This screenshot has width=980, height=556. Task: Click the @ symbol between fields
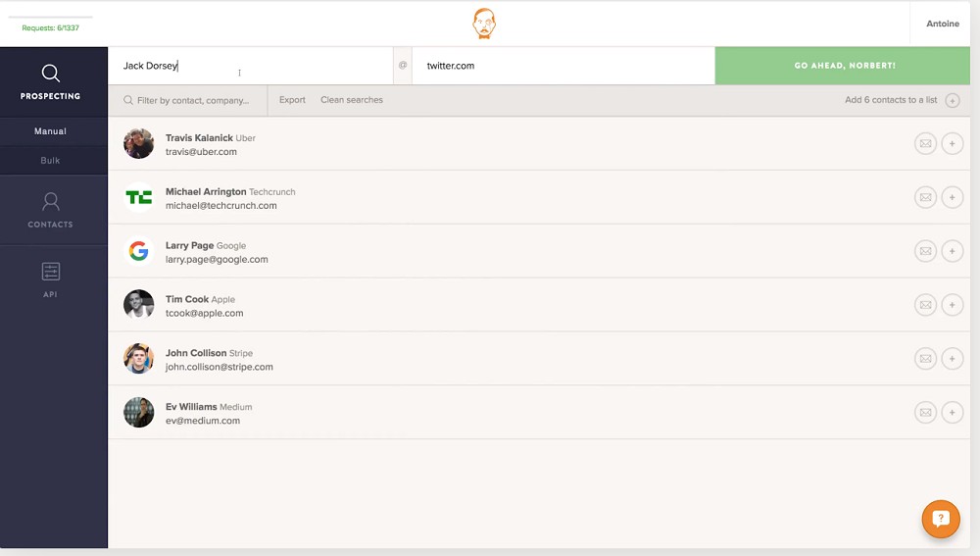coord(403,65)
